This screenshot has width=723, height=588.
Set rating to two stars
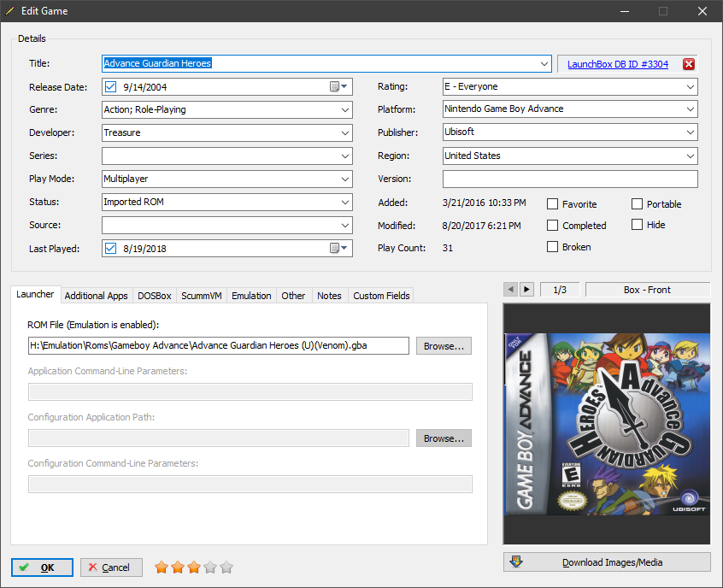(178, 567)
